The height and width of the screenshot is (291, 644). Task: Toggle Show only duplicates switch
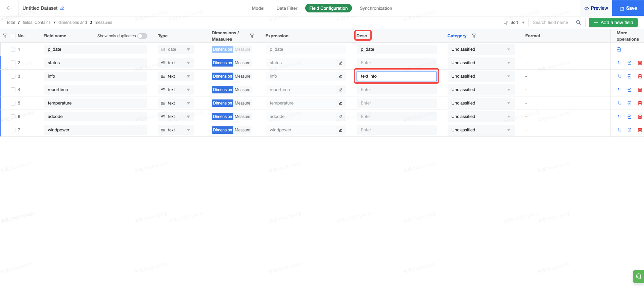click(142, 36)
